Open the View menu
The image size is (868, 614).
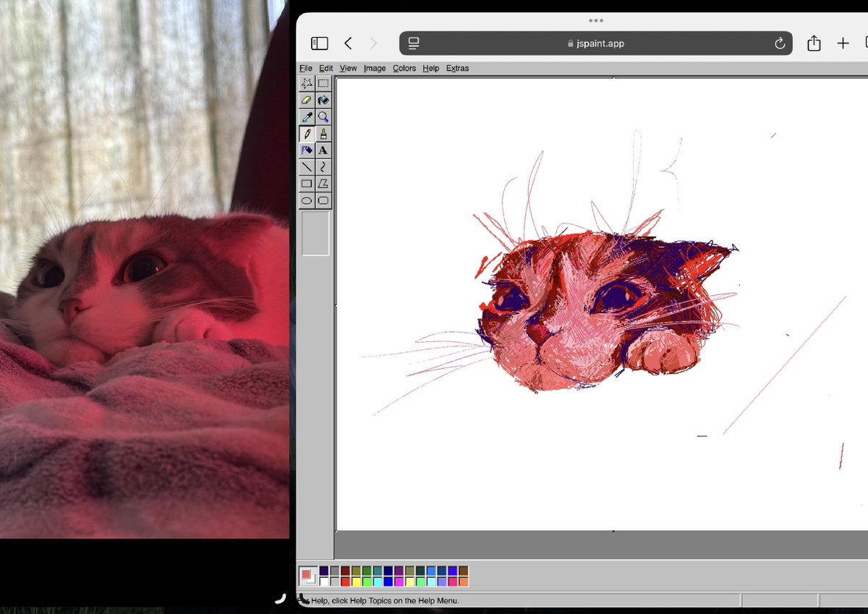click(349, 68)
